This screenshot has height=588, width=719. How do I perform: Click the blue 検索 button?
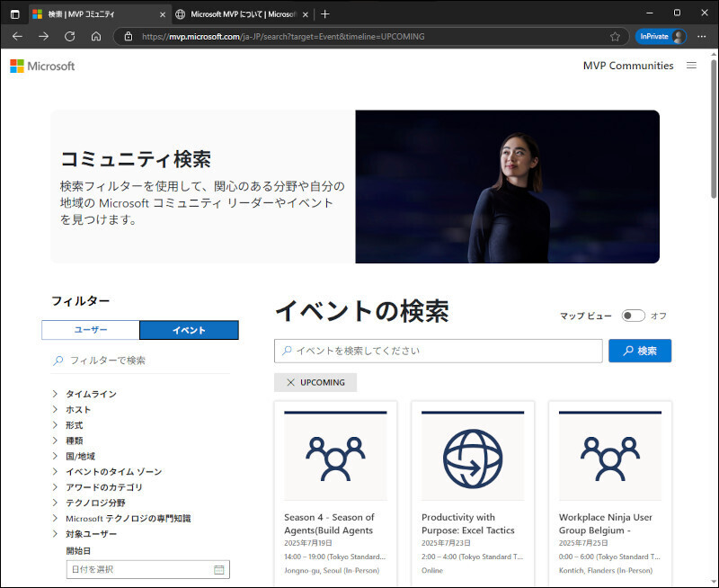[x=639, y=351]
